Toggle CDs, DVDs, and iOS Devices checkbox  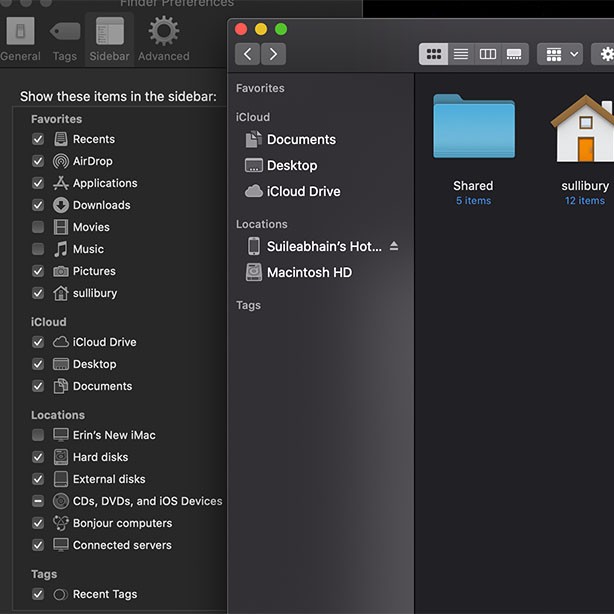click(38, 501)
